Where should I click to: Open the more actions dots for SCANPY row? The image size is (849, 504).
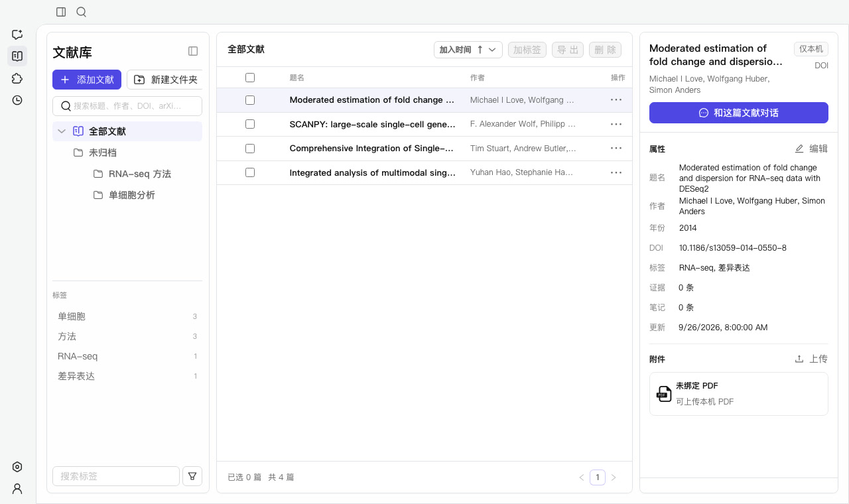tap(616, 124)
